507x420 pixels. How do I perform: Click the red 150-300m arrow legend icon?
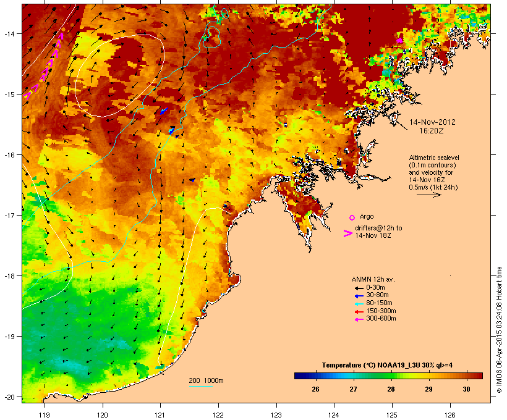[x=359, y=312]
